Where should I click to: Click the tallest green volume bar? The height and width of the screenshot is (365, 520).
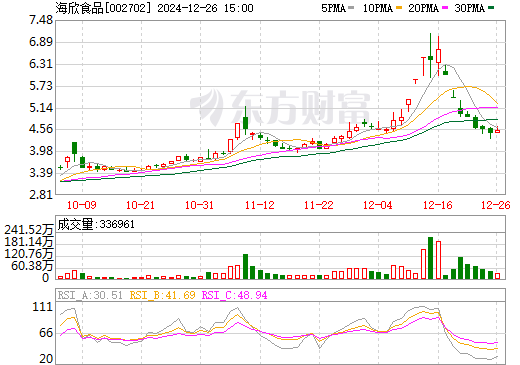pos(430,258)
